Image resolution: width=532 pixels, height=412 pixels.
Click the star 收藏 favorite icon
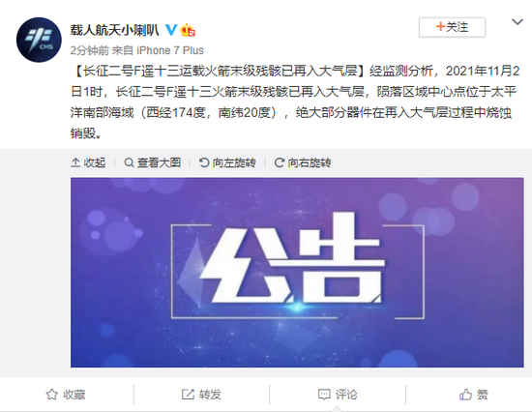[52, 395]
